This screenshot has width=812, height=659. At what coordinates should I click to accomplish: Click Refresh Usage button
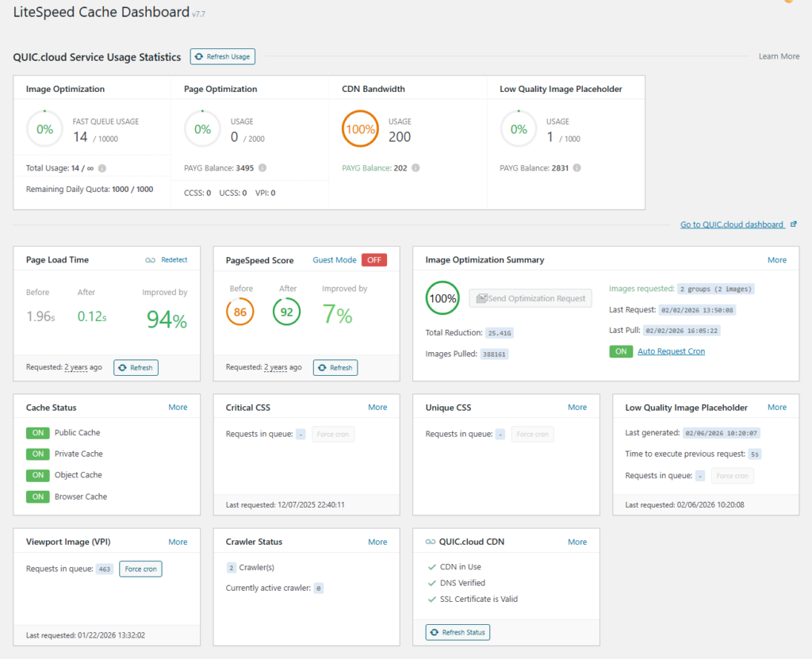click(222, 57)
